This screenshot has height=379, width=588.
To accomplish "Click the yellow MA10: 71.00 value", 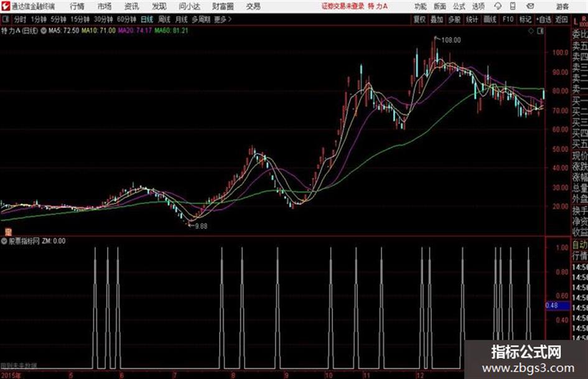I will 99,30.
